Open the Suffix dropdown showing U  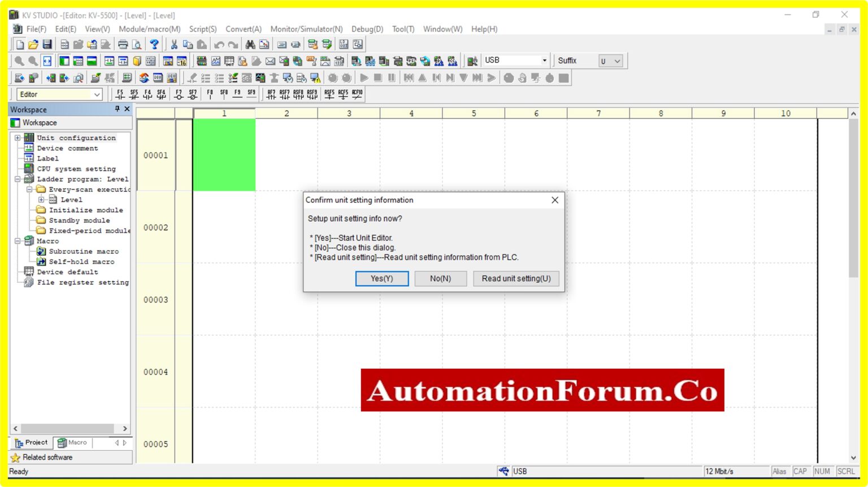[617, 60]
